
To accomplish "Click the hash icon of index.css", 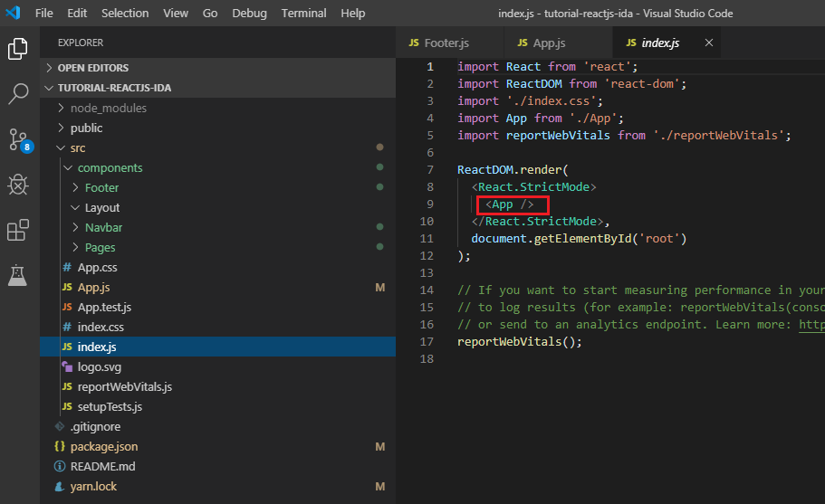I will 67,327.
